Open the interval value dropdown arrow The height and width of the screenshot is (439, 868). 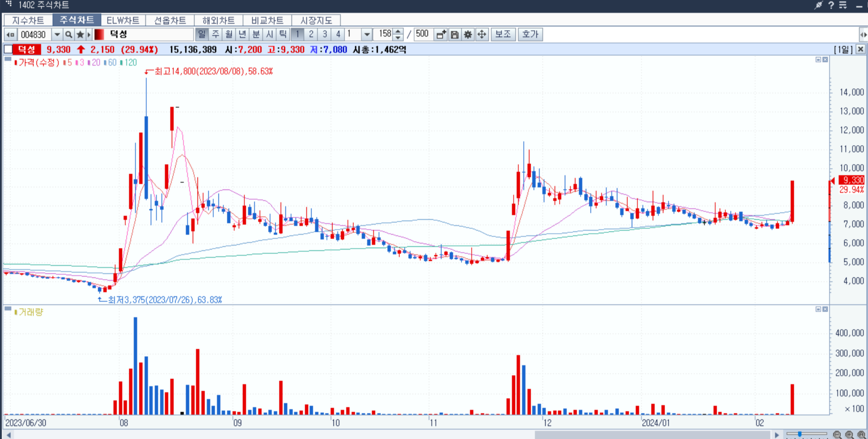tap(367, 34)
